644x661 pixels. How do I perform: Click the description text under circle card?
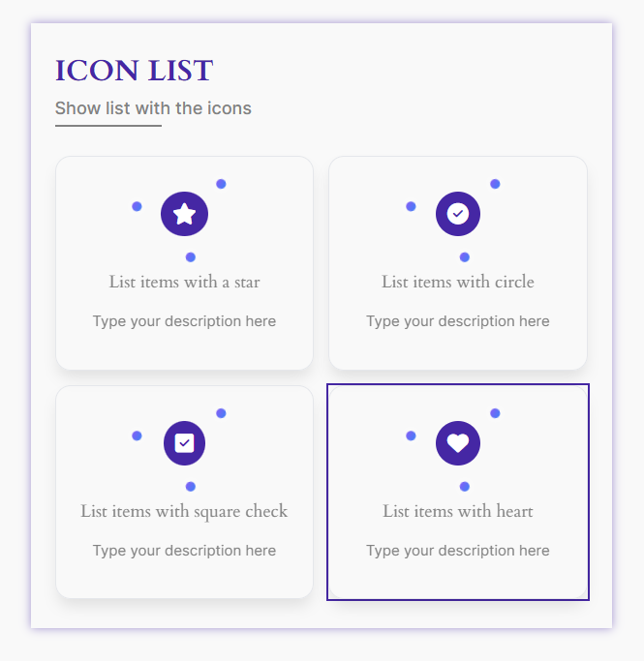(x=458, y=321)
